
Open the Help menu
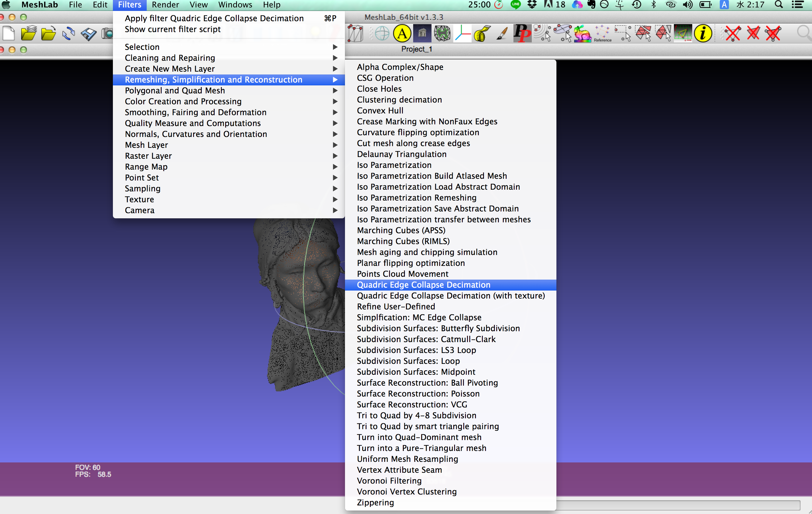pos(271,5)
